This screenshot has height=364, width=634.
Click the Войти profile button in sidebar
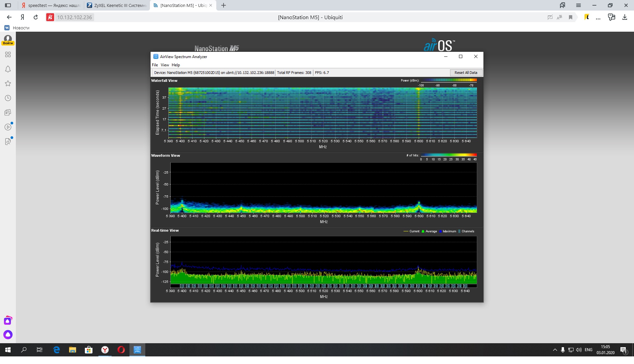[8, 40]
